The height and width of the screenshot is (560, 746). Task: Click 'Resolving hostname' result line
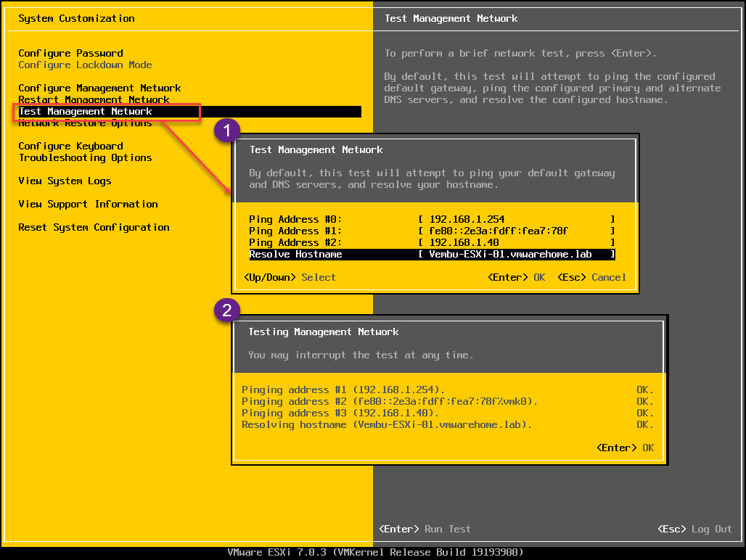[x=386, y=425]
